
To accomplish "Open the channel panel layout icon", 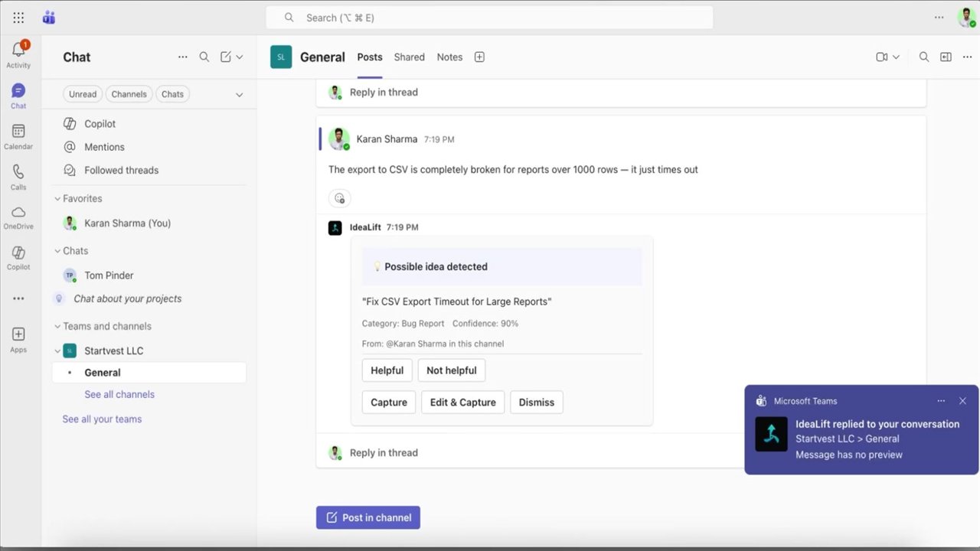I will [946, 57].
